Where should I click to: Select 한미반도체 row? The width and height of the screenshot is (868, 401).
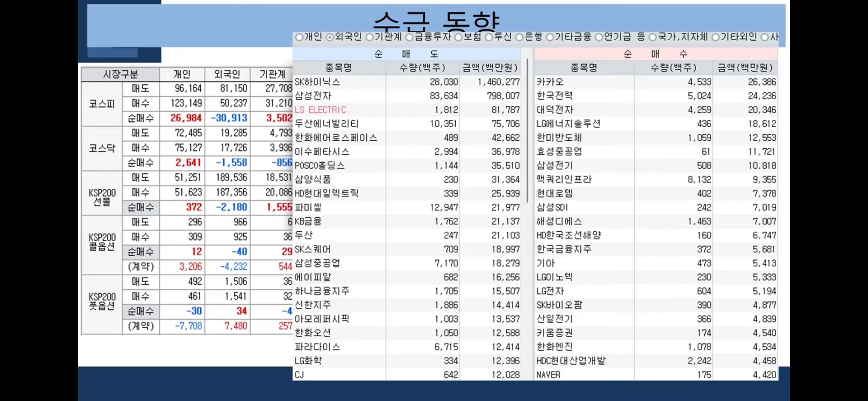[x=656, y=138]
